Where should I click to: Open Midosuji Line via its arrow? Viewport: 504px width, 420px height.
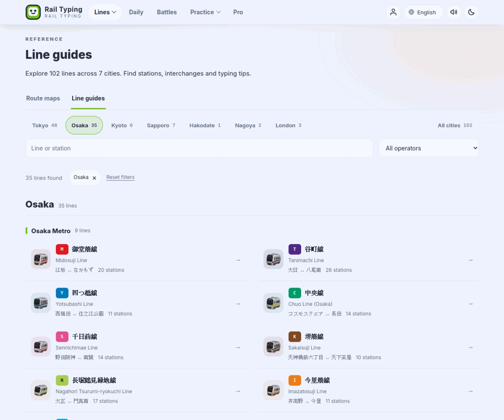238,260
